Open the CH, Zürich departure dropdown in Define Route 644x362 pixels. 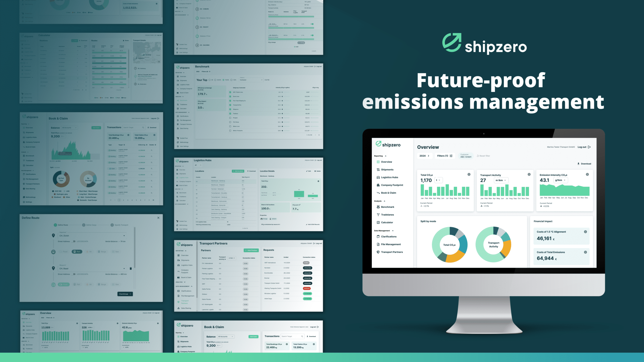pos(92,236)
